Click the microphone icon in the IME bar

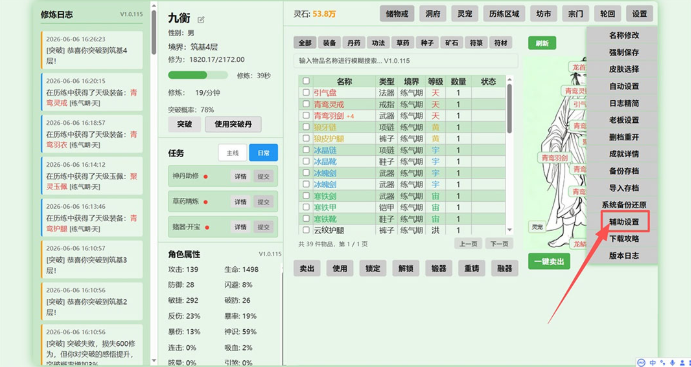[671, 362]
